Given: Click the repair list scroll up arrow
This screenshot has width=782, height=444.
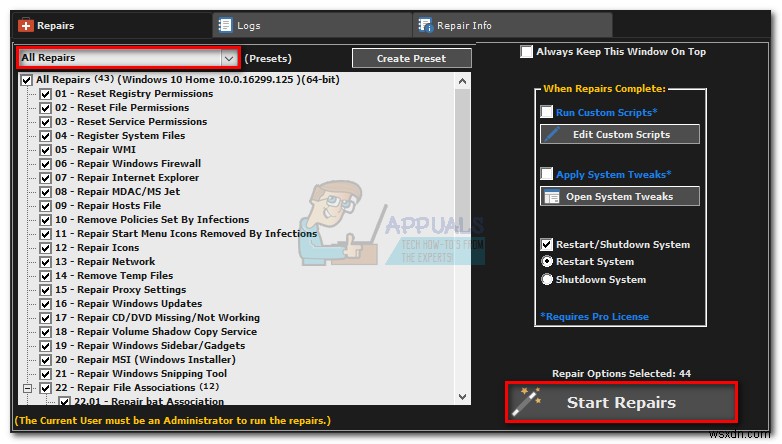Looking at the screenshot, I should [462, 81].
